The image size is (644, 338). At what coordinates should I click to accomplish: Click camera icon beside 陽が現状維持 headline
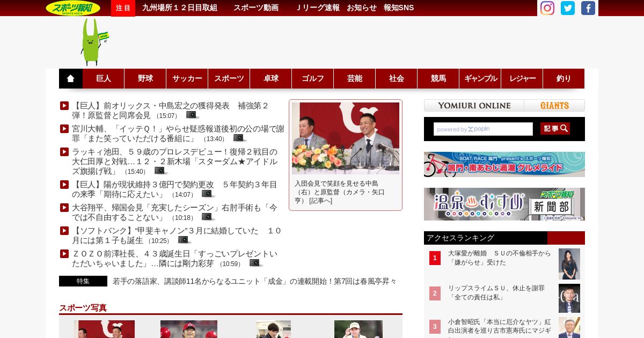pyautogui.click(x=208, y=194)
